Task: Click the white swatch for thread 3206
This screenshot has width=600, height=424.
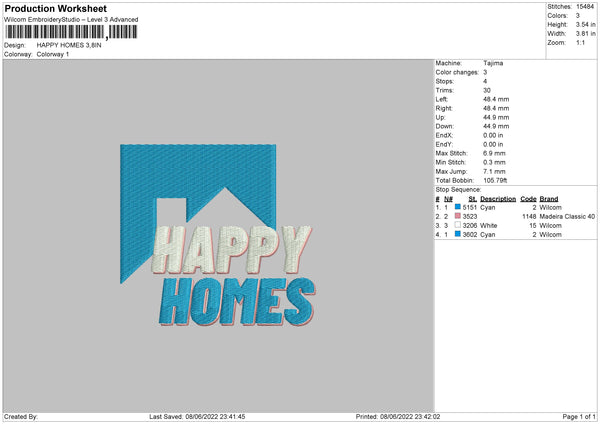Action: click(458, 225)
